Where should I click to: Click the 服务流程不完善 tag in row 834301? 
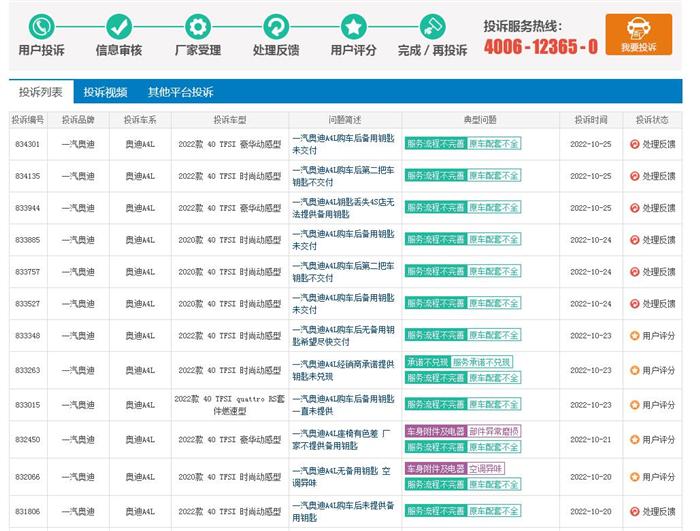[x=436, y=144]
